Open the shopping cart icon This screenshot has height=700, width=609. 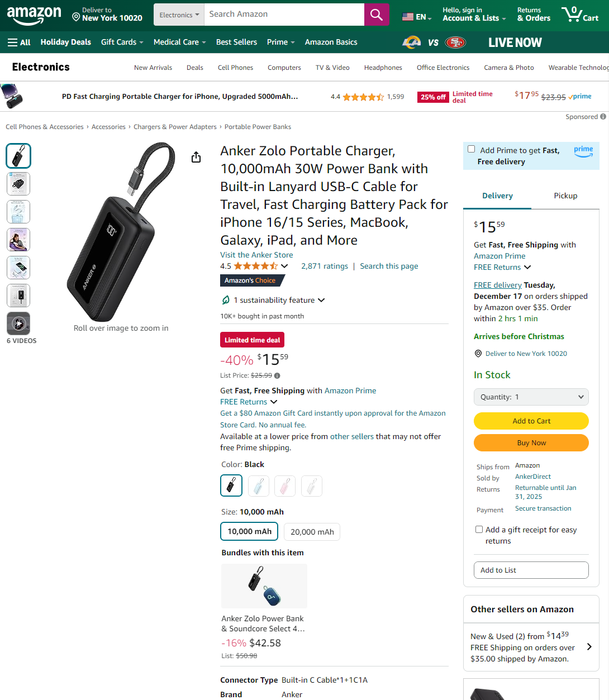[x=580, y=14]
